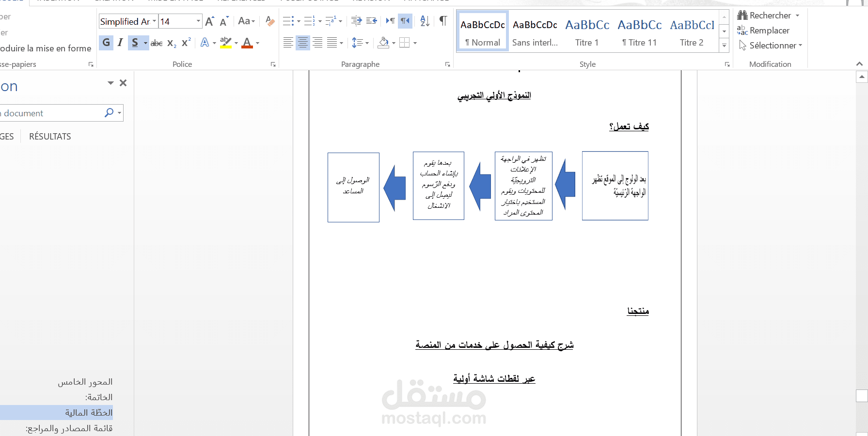Apply the Sans interl... style

(535, 31)
